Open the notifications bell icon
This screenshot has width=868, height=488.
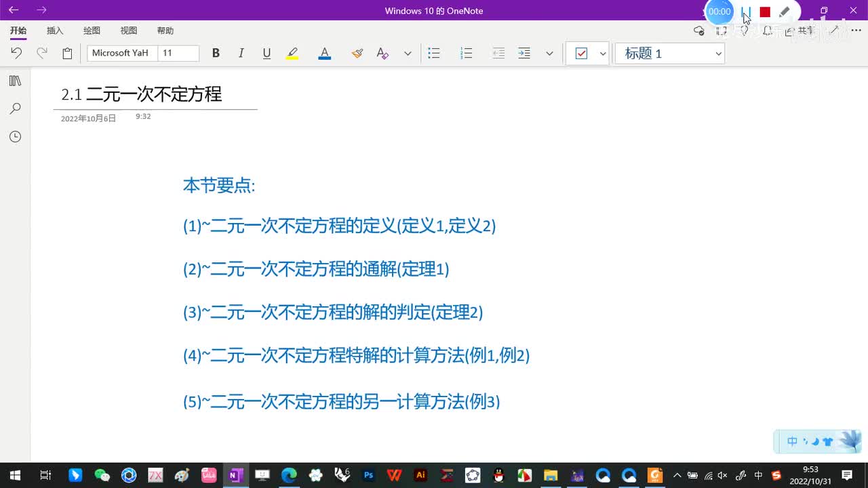tap(768, 30)
